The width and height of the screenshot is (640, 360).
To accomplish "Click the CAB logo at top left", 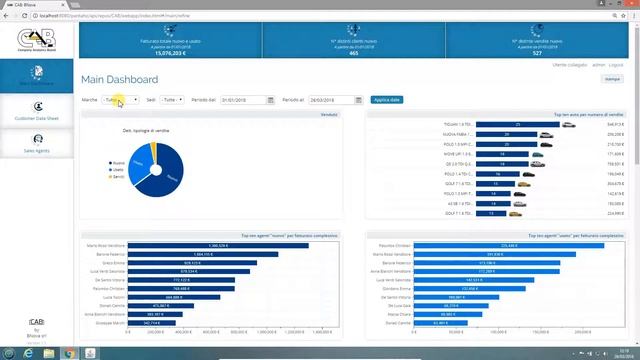I will (x=37, y=40).
